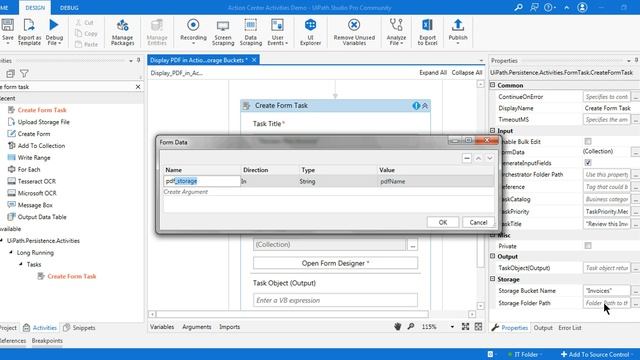Open the Arguments panel tab
Screen dimensions: 640x360
197,327
